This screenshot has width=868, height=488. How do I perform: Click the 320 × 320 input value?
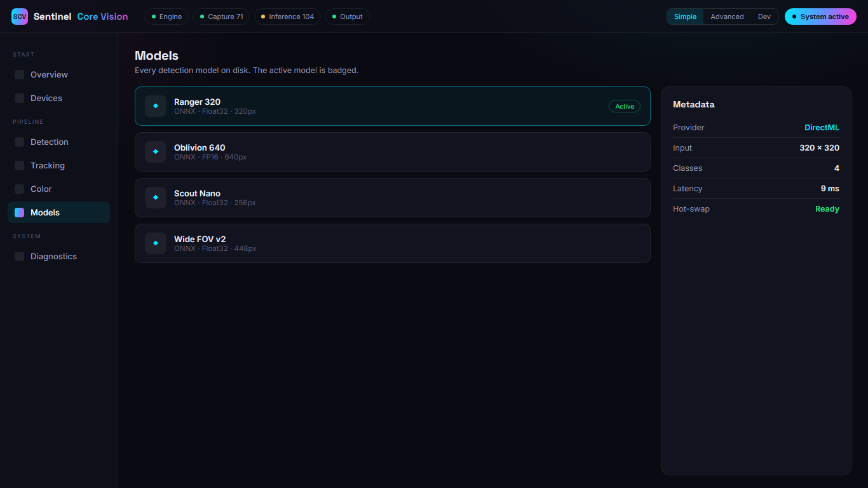819,148
